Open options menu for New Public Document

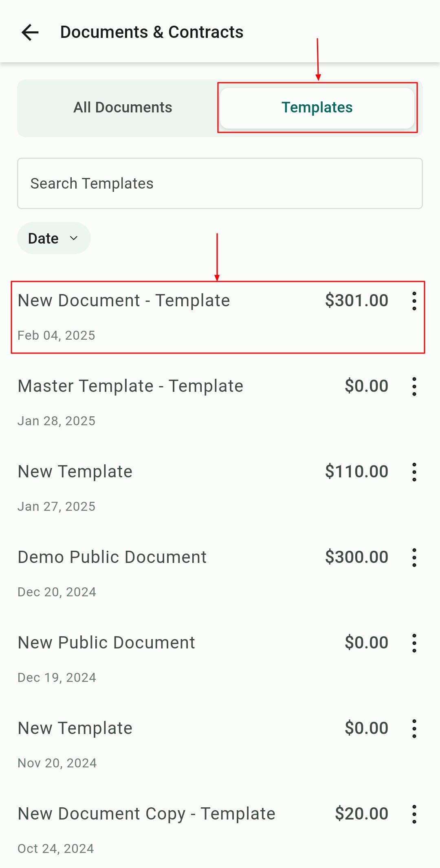coord(414,643)
